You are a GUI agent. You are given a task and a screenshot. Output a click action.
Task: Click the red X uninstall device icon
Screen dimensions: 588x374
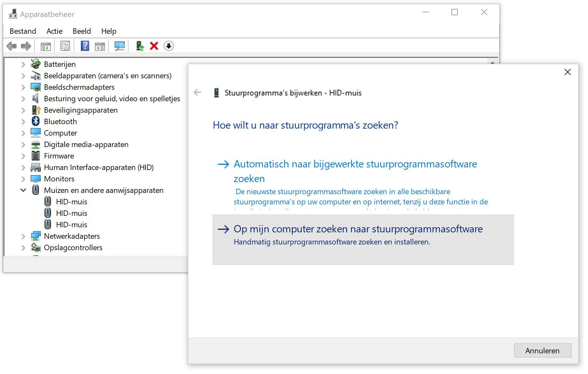click(154, 46)
